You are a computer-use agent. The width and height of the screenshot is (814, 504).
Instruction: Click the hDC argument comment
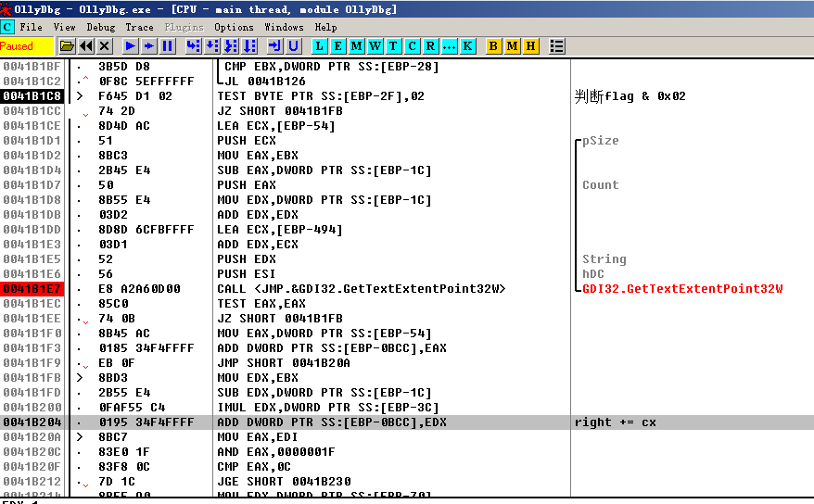click(x=593, y=274)
